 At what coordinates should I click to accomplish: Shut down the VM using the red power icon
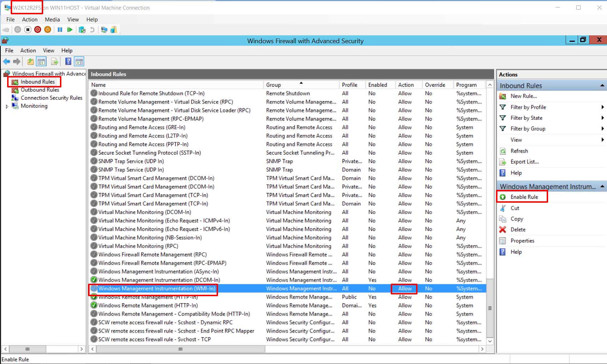coord(37,30)
